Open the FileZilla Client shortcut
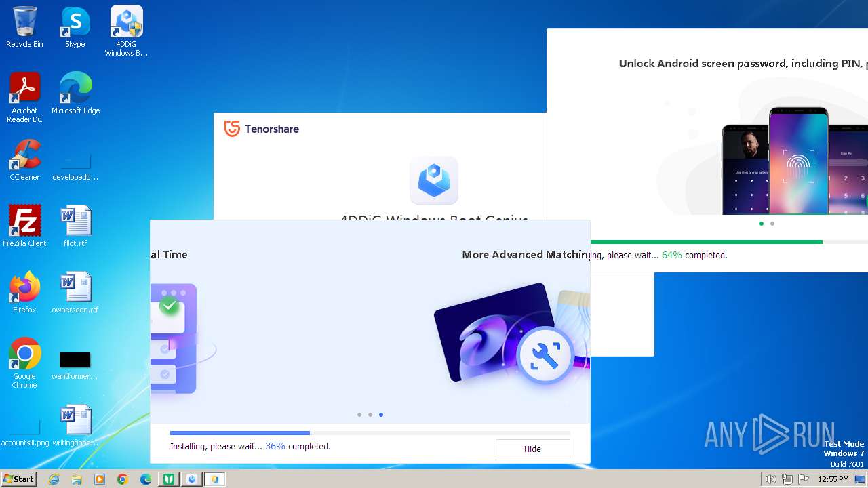 point(24,226)
